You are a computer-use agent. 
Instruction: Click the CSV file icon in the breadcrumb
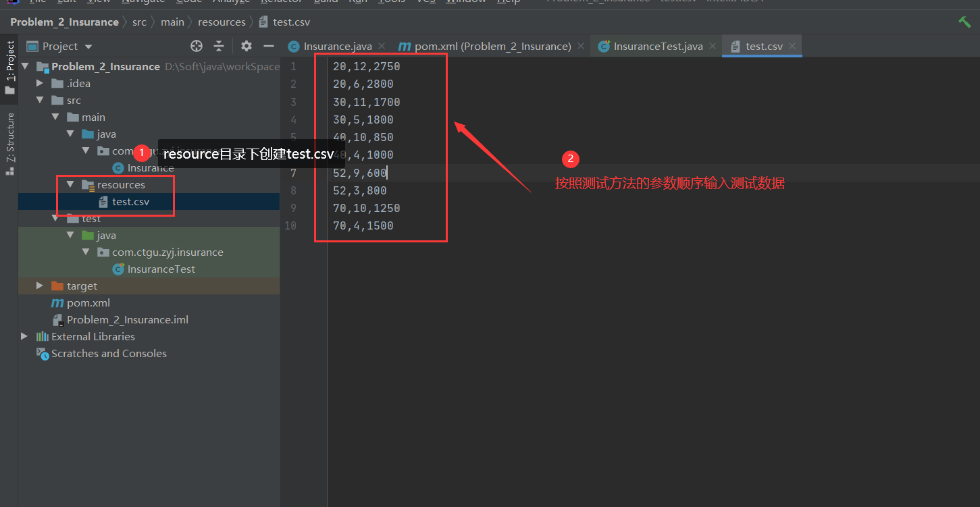pos(263,22)
